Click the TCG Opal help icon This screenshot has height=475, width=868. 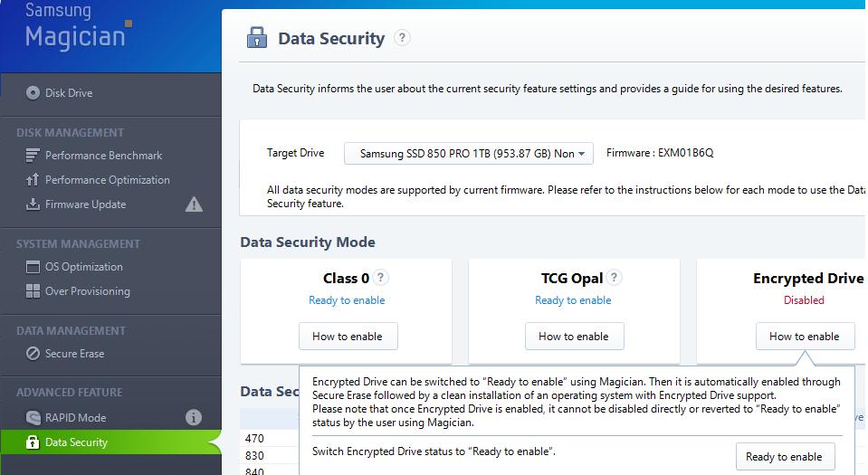[x=615, y=278]
